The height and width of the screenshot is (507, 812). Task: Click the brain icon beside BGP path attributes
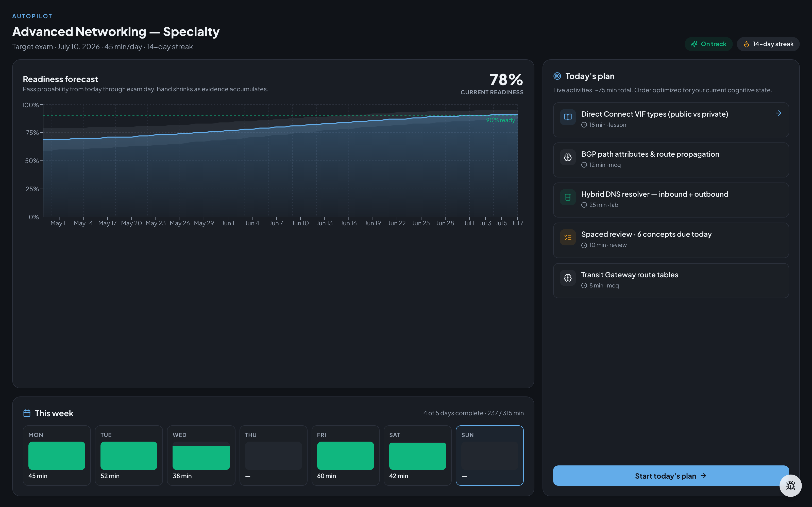[x=568, y=157]
